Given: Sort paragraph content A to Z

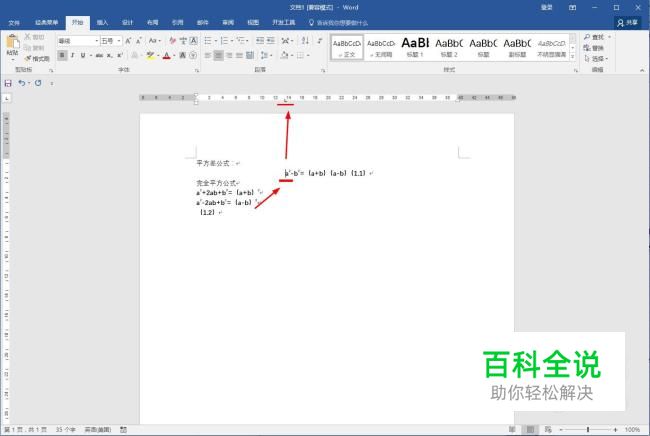Looking at the screenshot, I should 305,41.
